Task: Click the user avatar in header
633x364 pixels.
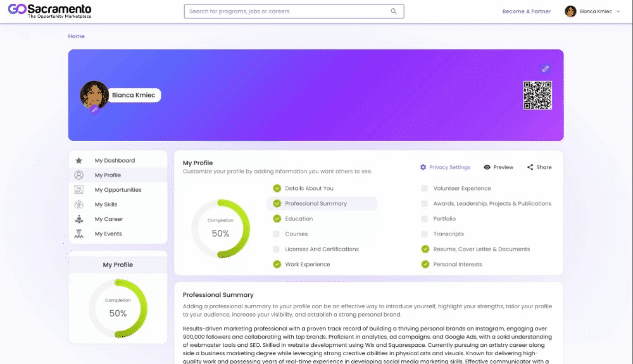Action: [x=570, y=11]
